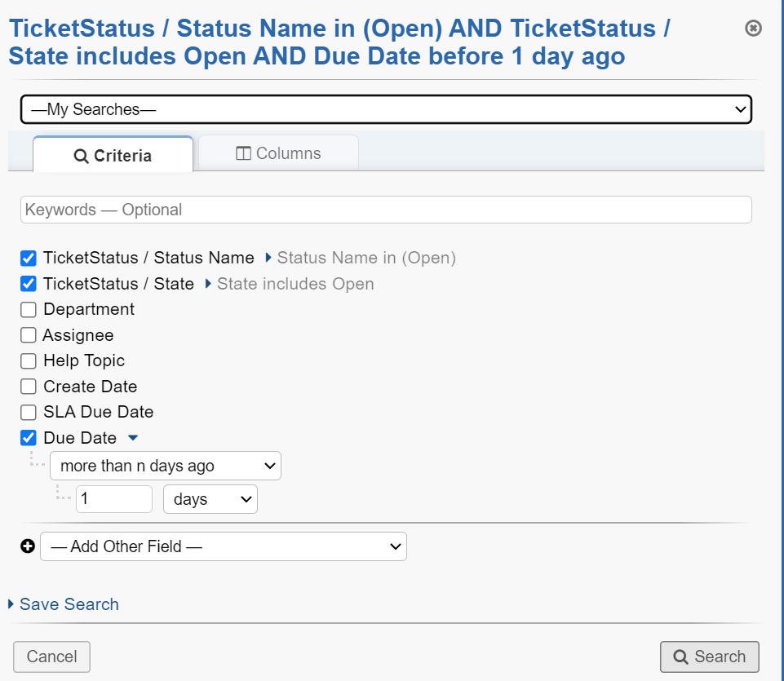The width and height of the screenshot is (784, 681).
Task: Click the Due Date down-arrow icon
Action: coord(134,439)
